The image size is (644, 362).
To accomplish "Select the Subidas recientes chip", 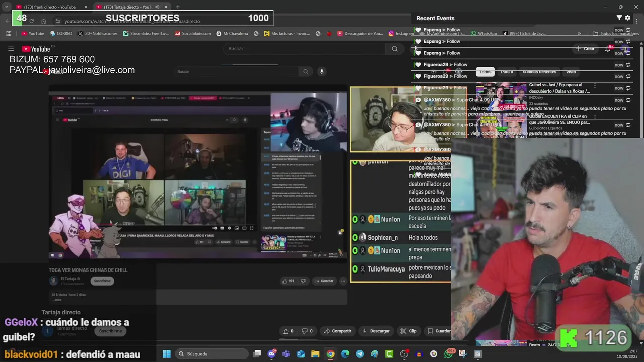I will pos(539,72).
